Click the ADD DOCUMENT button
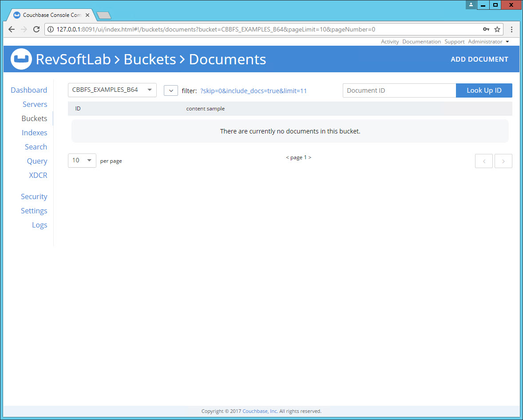This screenshot has width=523, height=420. click(479, 59)
